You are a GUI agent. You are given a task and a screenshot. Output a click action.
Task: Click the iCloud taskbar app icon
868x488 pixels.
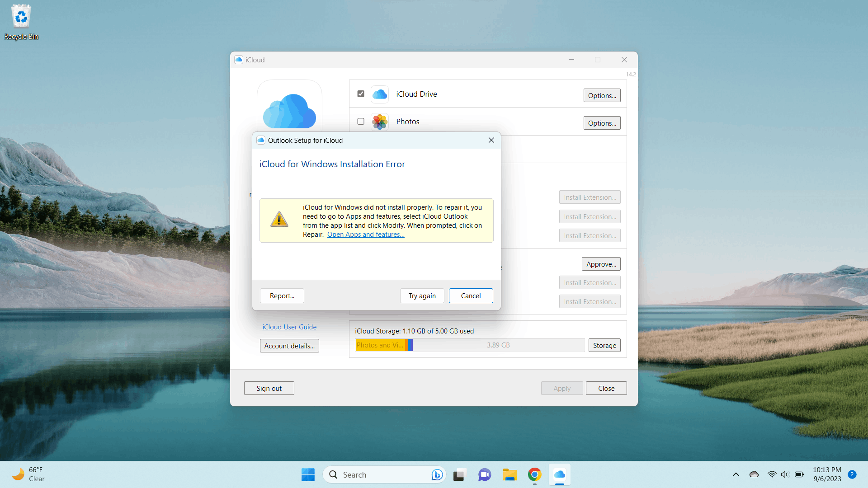559,474
